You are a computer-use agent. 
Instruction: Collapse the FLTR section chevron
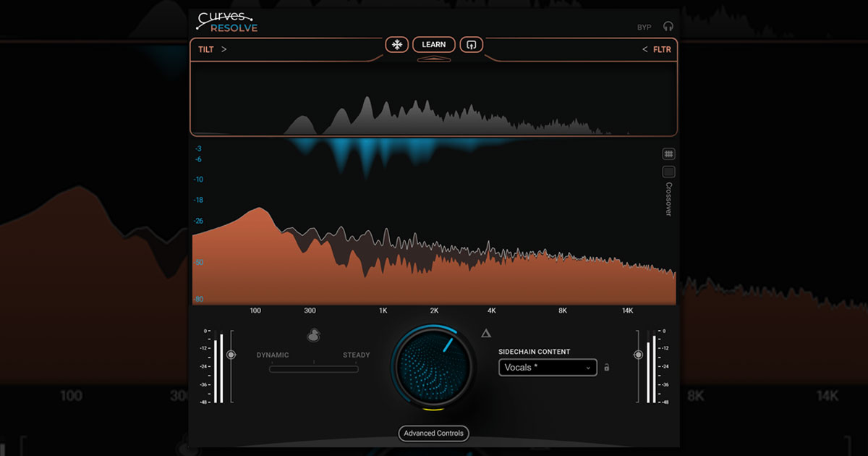[x=647, y=49]
